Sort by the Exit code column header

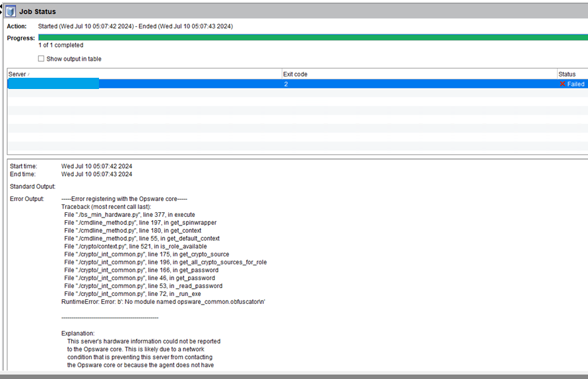(420, 74)
